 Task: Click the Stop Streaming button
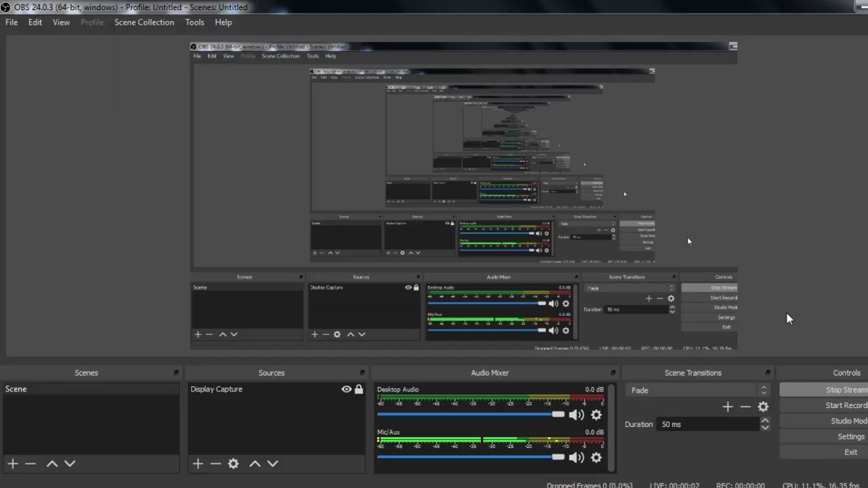pos(824,390)
